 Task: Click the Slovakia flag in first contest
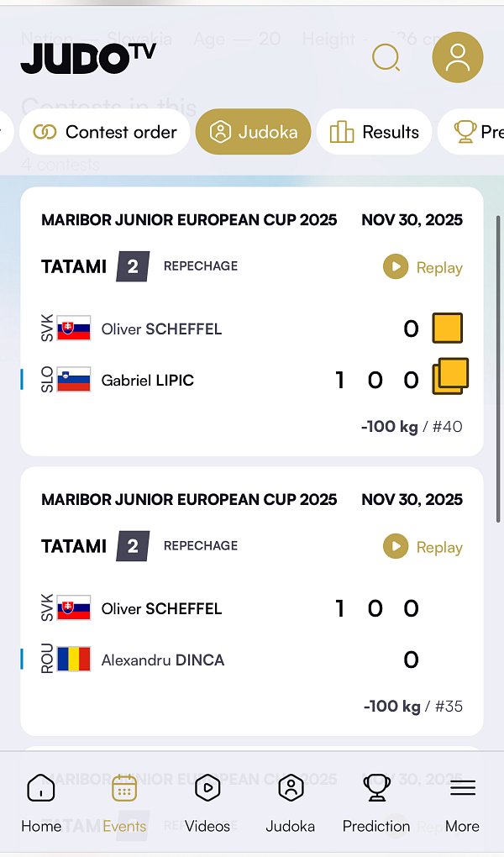[74, 329]
